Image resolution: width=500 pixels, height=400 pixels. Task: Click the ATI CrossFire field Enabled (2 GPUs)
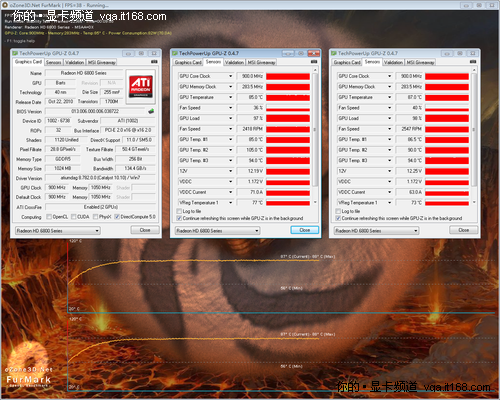point(100,207)
